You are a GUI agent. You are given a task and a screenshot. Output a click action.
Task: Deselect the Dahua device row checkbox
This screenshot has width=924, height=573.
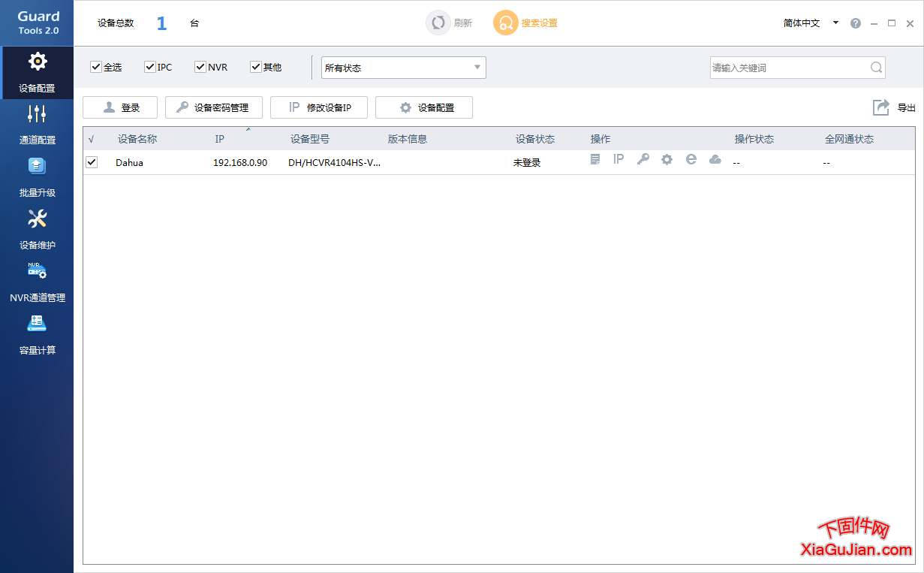point(92,162)
